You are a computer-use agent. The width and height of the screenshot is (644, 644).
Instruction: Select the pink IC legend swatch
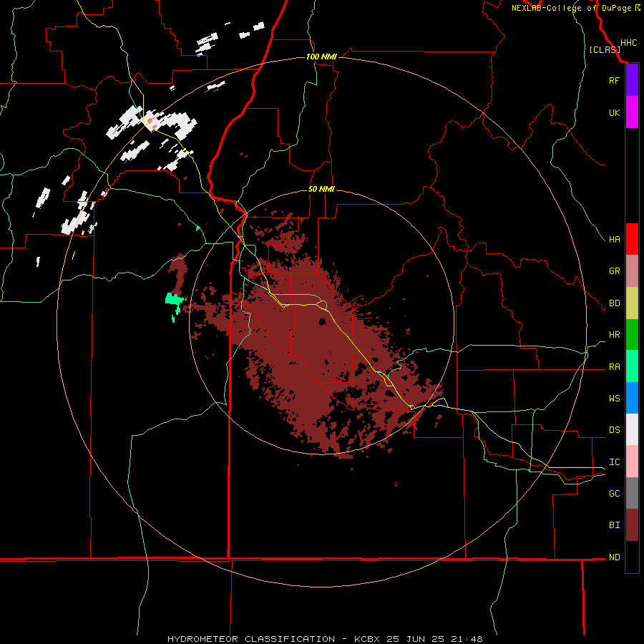632,462
